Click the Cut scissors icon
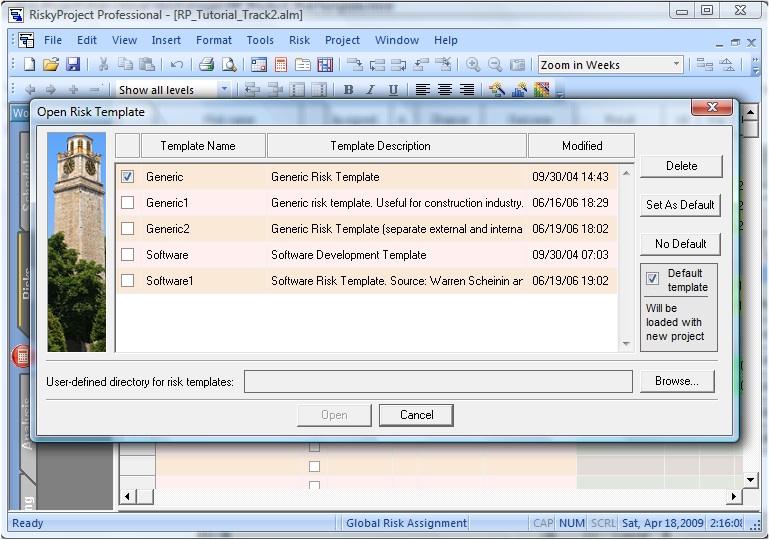Image resolution: width=769 pixels, height=540 pixels. click(103, 64)
